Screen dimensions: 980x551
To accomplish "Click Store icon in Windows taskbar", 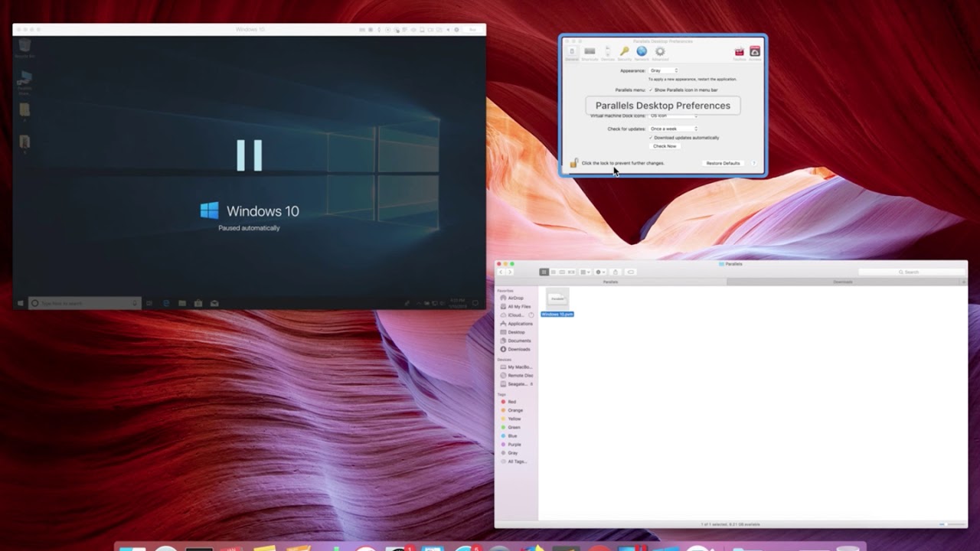I will tap(198, 304).
